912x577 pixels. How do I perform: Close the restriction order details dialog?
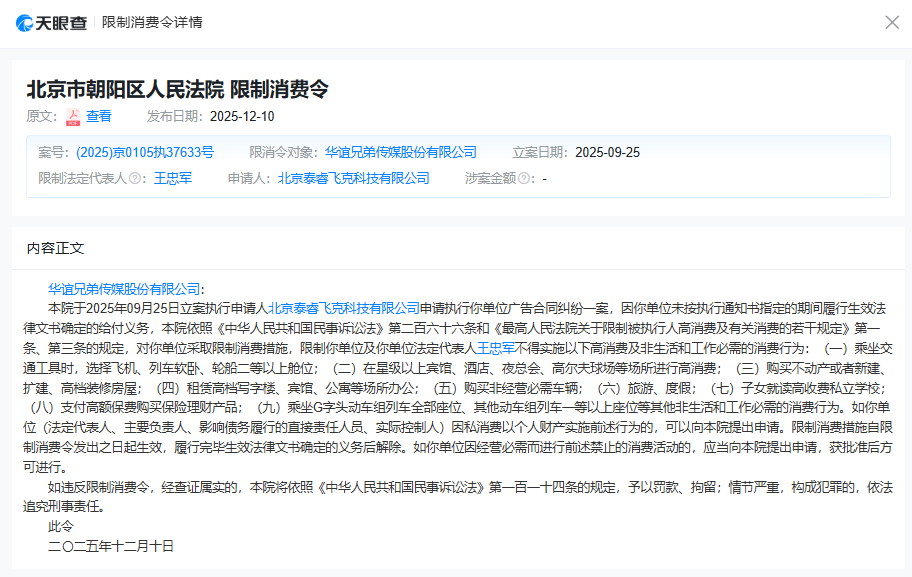pos(892,22)
